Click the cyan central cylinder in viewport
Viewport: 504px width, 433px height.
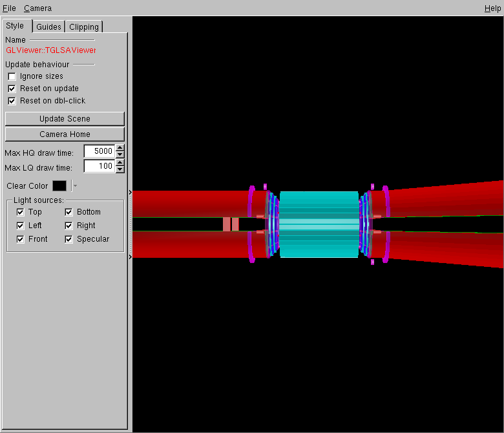click(319, 224)
